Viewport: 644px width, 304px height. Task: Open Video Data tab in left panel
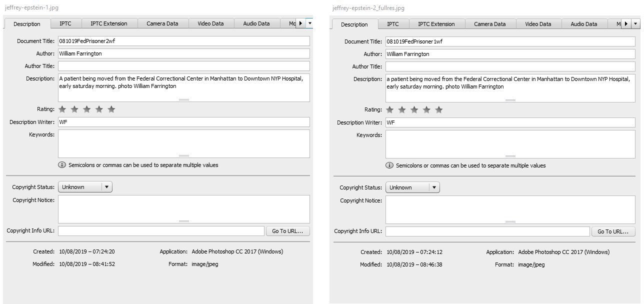click(210, 23)
